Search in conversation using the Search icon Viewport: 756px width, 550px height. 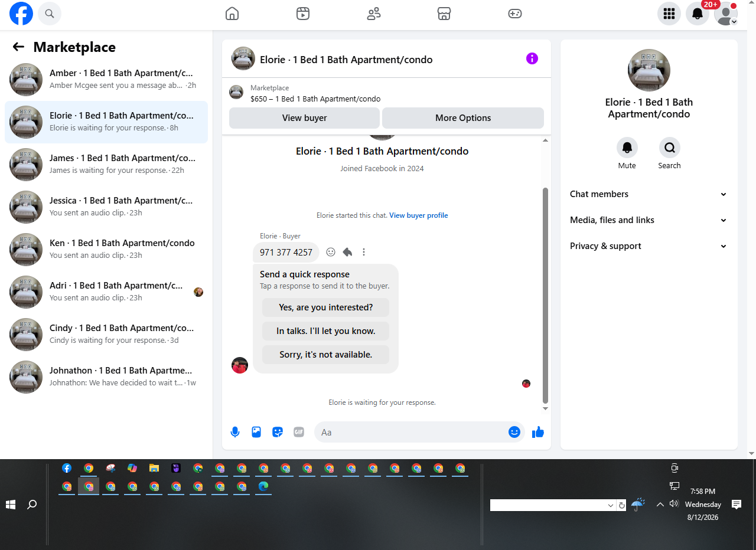pyautogui.click(x=670, y=148)
